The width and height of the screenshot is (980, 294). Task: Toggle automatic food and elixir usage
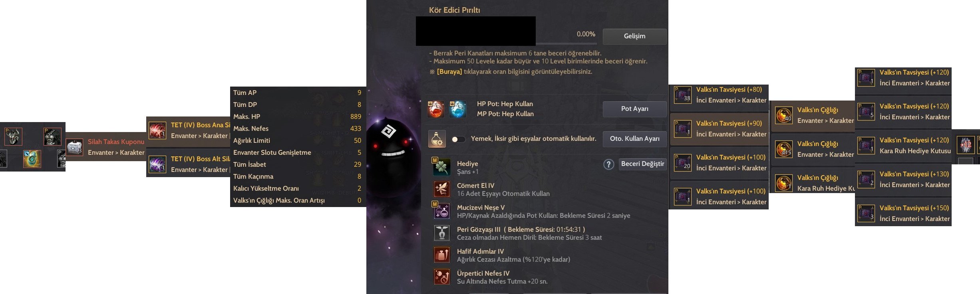tap(458, 139)
